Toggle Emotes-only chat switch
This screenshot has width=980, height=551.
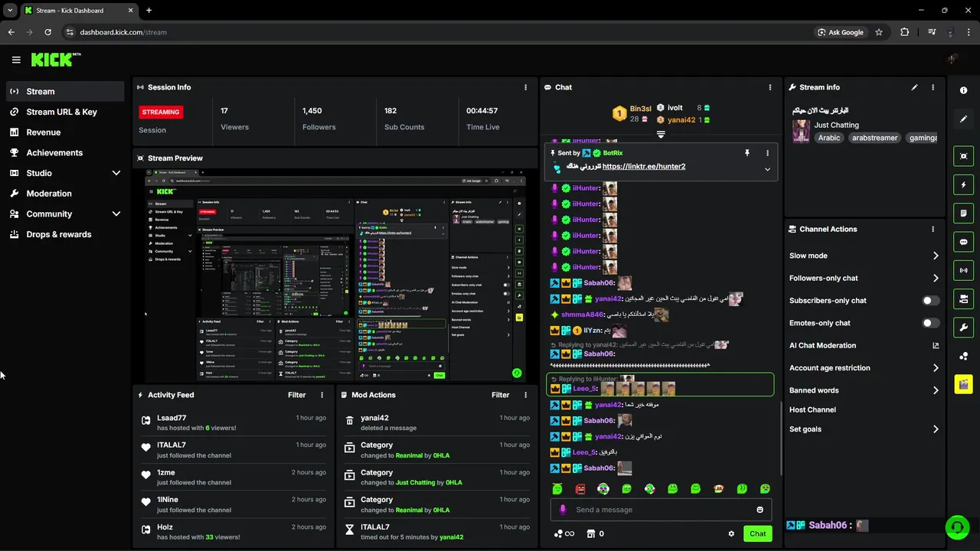pyautogui.click(x=930, y=323)
